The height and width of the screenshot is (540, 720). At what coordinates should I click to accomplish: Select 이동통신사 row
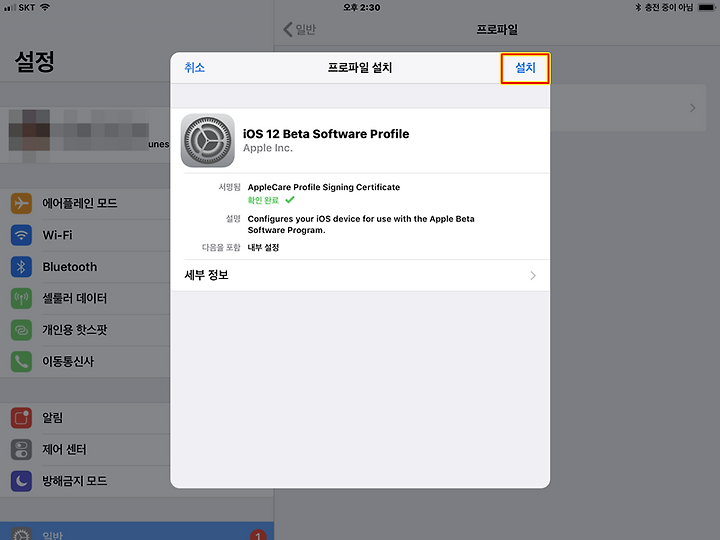[x=85, y=362]
